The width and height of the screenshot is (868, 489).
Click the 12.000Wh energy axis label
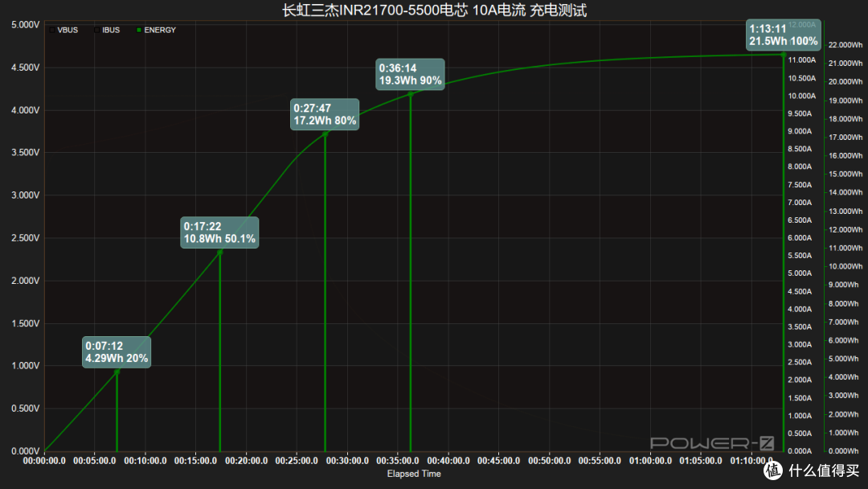845,230
